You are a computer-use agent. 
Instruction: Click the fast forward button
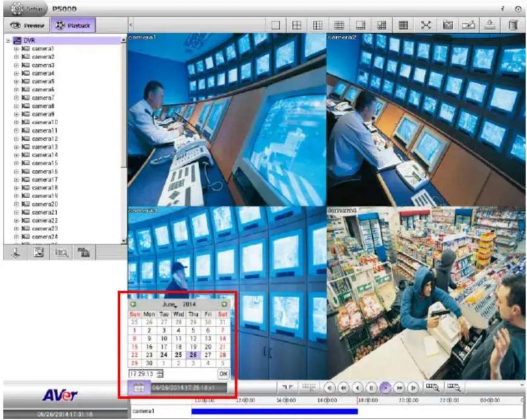tap(399, 388)
